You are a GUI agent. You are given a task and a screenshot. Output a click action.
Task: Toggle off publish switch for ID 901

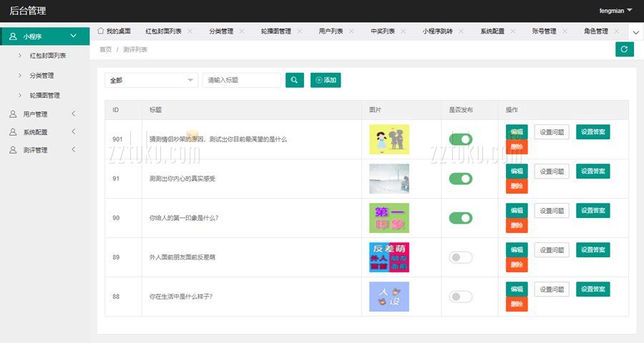click(x=460, y=139)
